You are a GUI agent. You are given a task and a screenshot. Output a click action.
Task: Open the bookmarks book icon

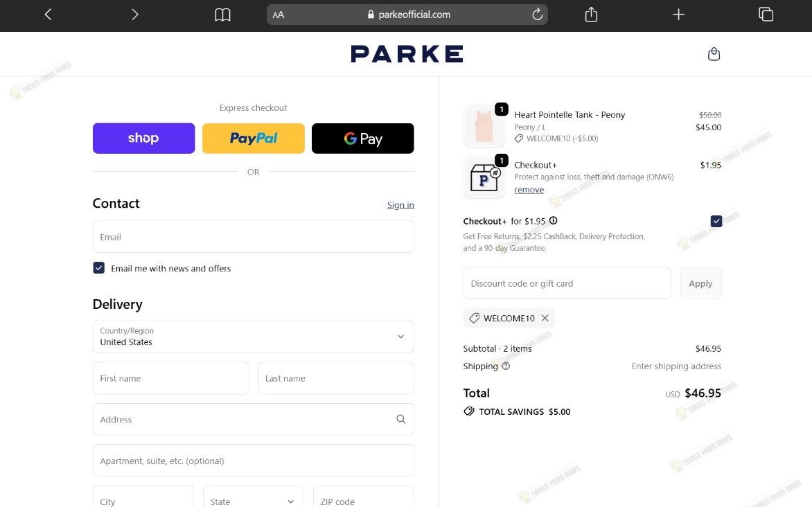point(222,15)
